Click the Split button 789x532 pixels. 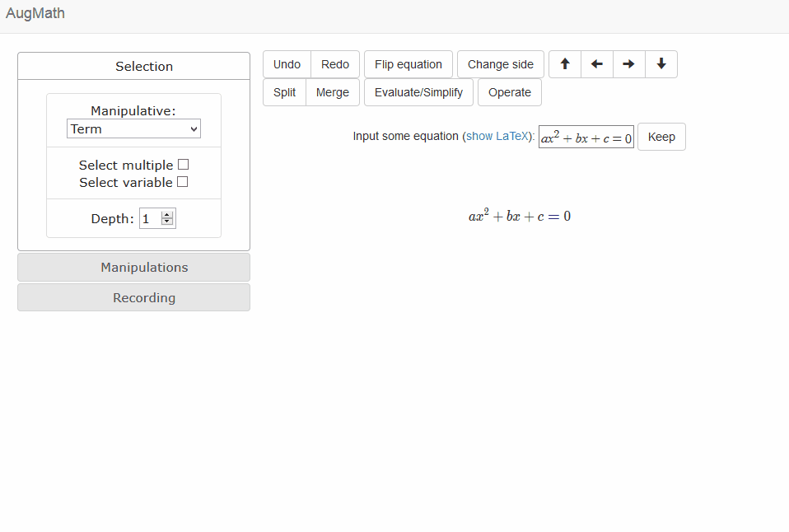[284, 92]
